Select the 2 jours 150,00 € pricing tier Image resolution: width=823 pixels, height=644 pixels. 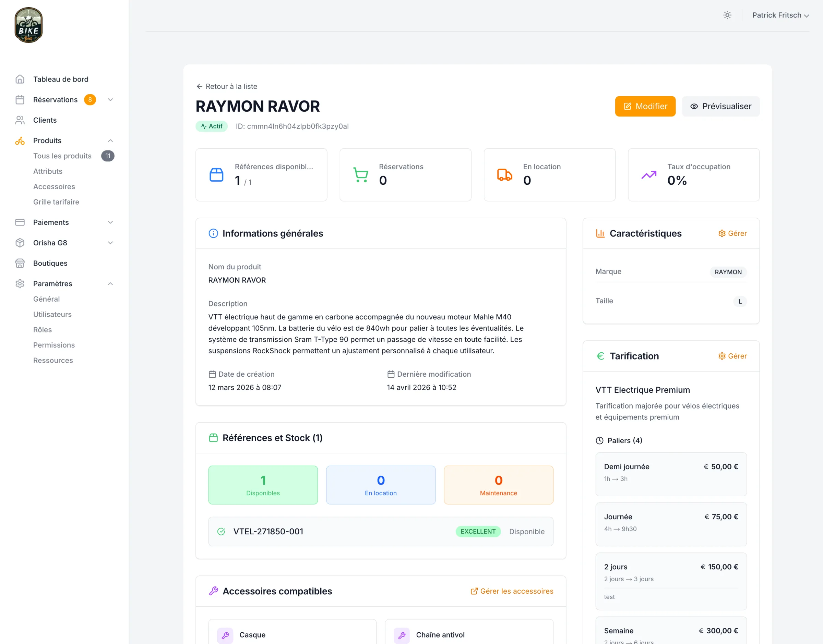coord(671,581)
